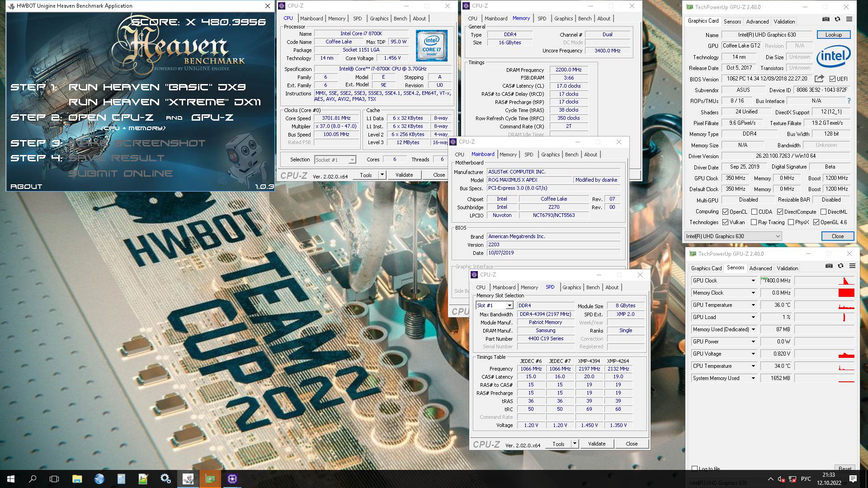The width and height of the screenshot is (868, 488).
Task: Toggle the Vulkan checkbox
Action: click(x=725, y=222)
